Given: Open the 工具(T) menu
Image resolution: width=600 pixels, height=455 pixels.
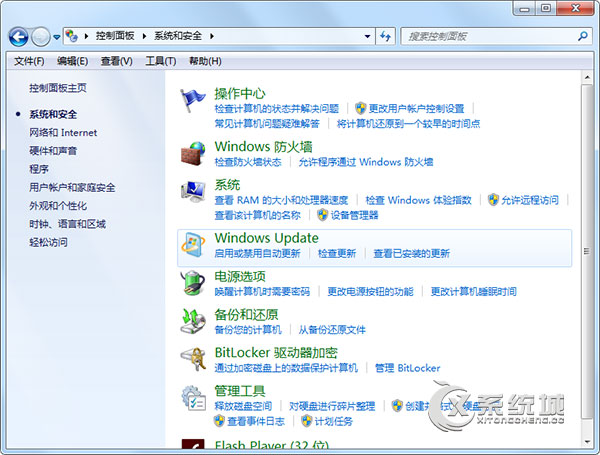Looking at the screenshot, I should [161, 61].
